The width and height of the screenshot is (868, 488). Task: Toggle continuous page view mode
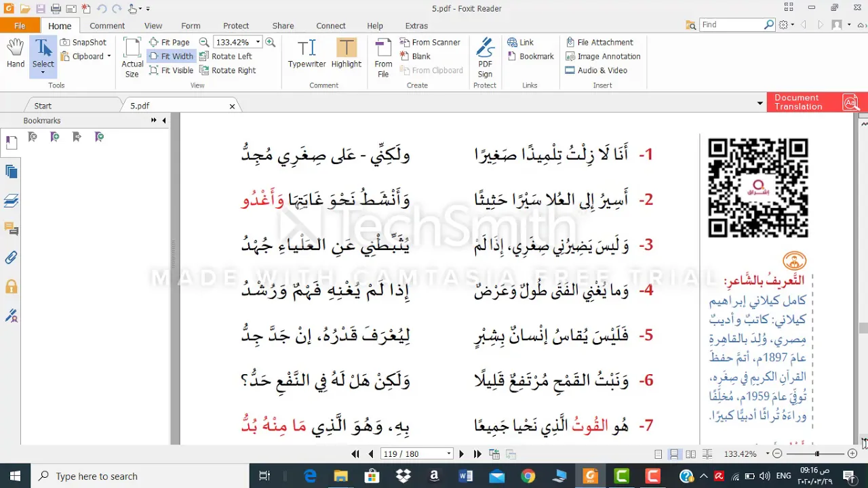[x=675, y=454]
